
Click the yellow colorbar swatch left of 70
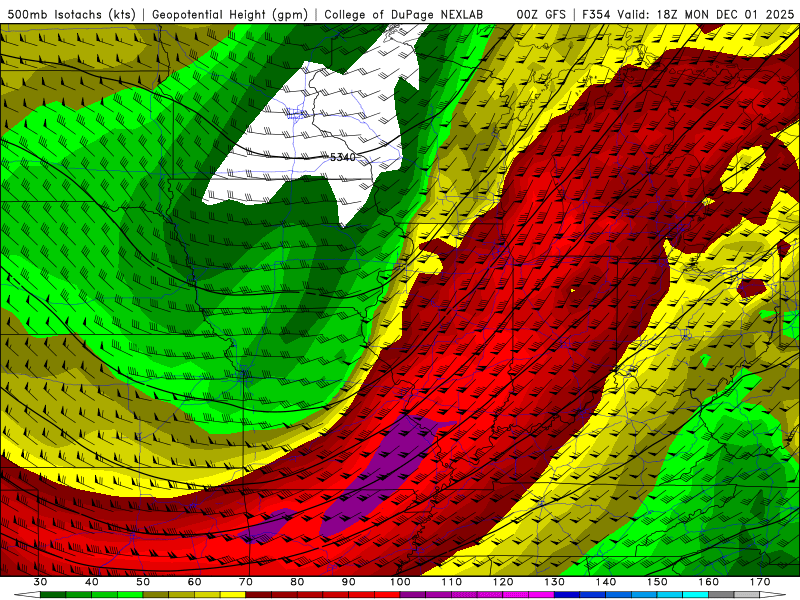(x=233, y=595)
